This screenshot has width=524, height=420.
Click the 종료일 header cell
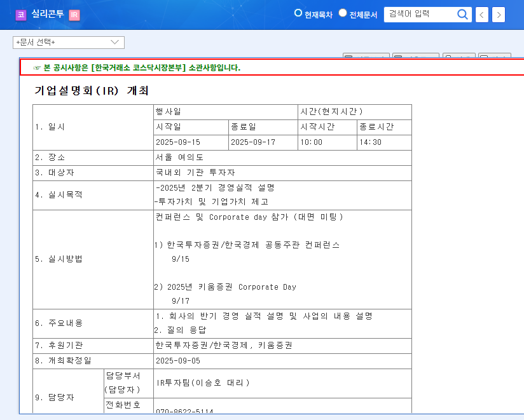tap(263, 127)
